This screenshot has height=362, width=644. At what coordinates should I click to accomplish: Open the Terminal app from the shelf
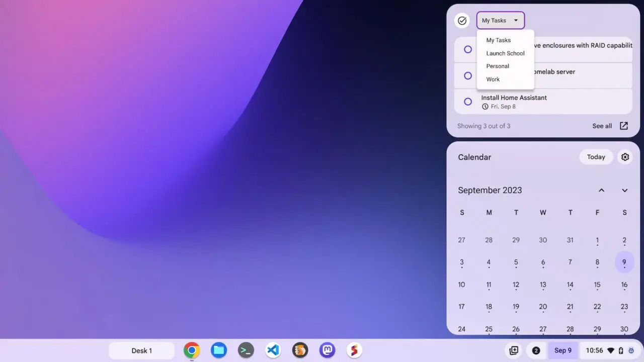pyautogui.click(x=246, y=350)
